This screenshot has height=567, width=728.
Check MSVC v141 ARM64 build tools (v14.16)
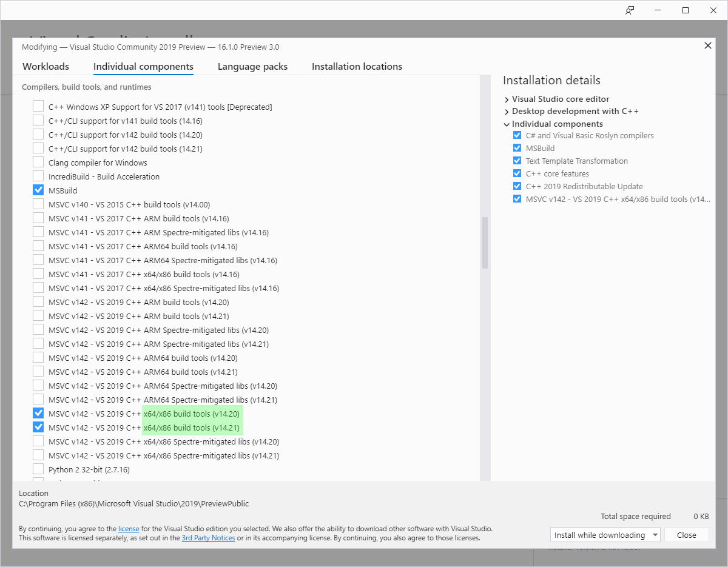click(38, 246)
